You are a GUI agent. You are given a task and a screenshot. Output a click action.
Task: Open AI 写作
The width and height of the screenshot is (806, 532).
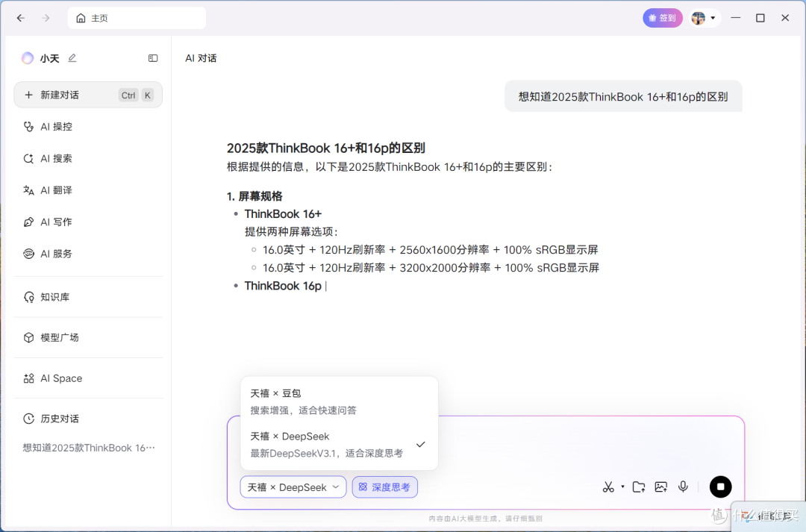point(88,222)
